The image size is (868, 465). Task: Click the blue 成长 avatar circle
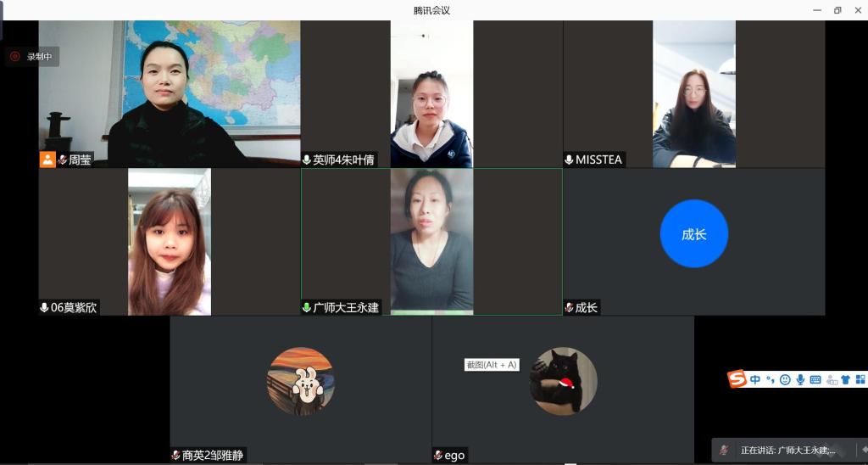click(693, 234)
